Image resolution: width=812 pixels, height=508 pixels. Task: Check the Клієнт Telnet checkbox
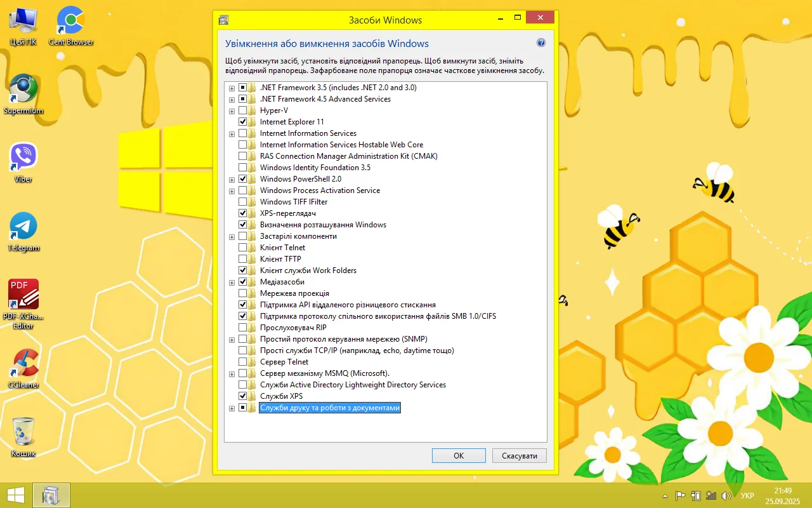pos(242,248)
